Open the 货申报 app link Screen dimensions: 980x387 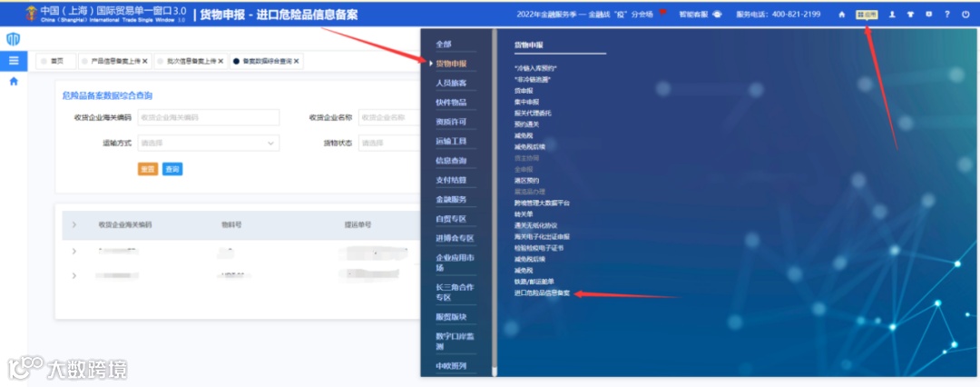[524, 90]
